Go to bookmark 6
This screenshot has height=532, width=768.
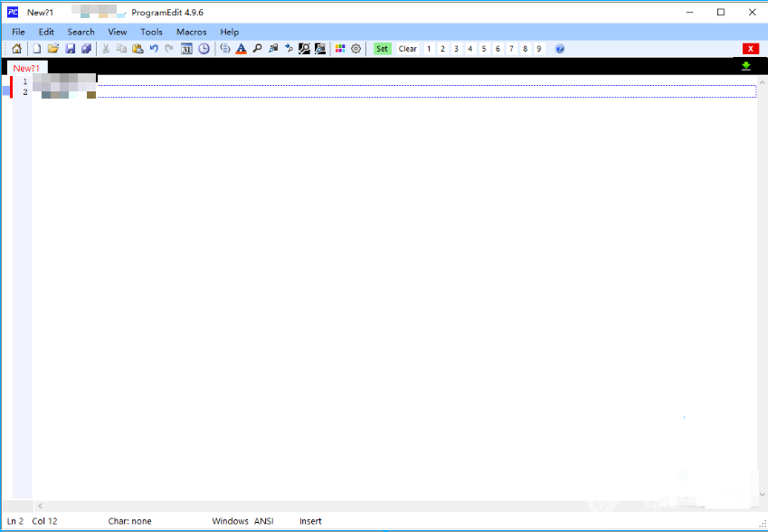click(498, 49)
